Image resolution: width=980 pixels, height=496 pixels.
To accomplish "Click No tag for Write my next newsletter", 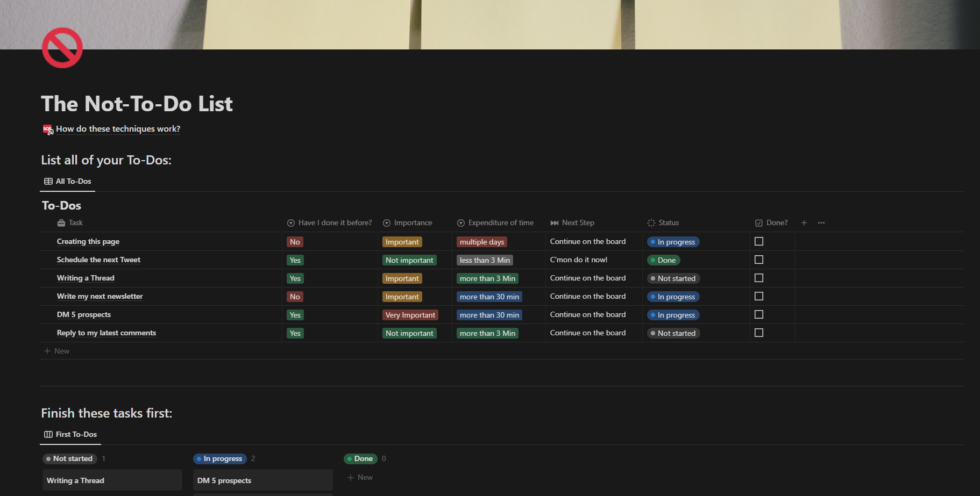I will click(x=295, y=297).
